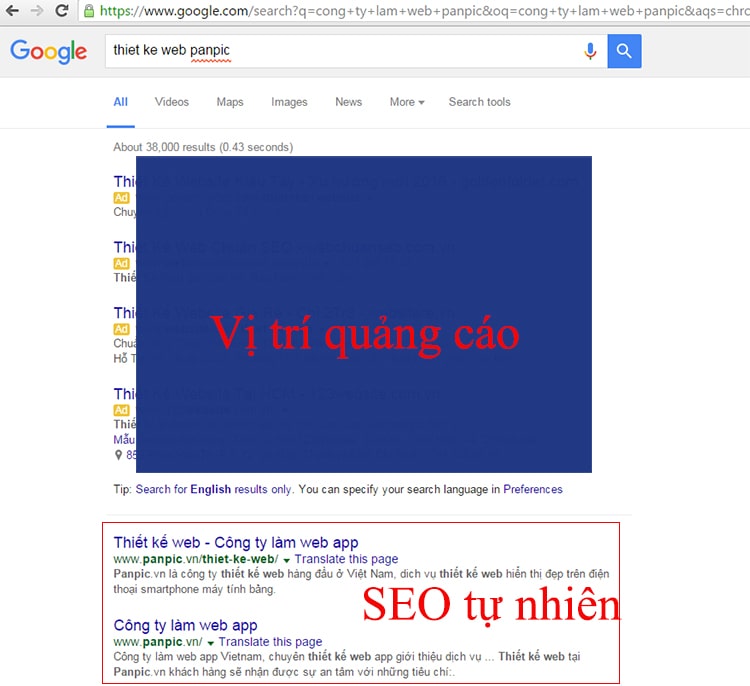750x686 pixels.
Task: Click snippet 'Panpic.vn là công ty thiết kế web'
Action: [x=361, y=581]
